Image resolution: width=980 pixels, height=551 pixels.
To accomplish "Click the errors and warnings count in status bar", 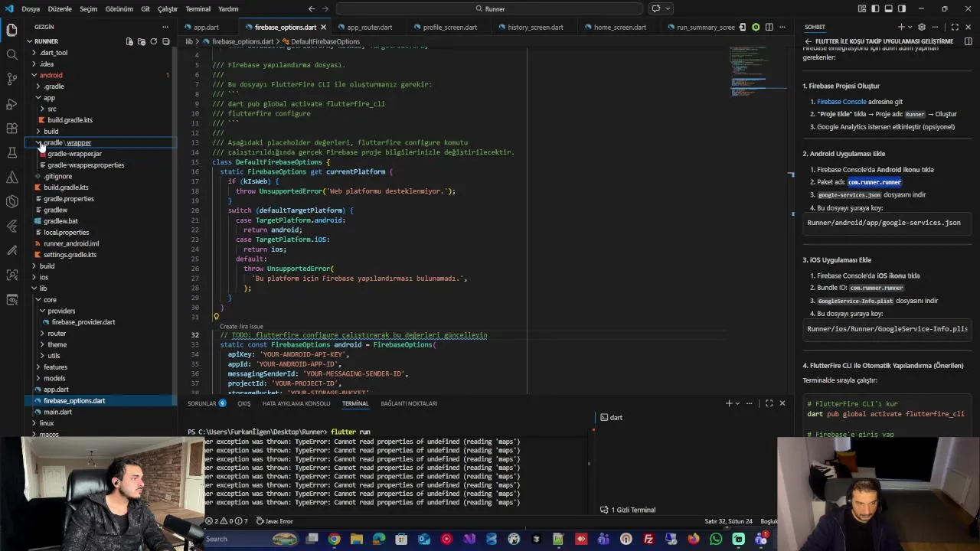I will (x=227, y=521).
